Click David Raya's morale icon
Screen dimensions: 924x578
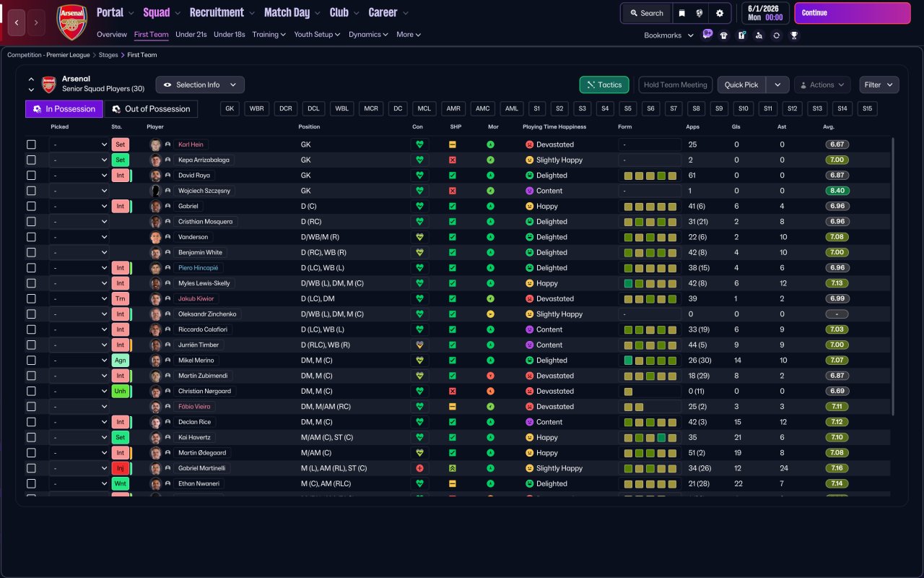pyautogui.click(x=491, y=176)
